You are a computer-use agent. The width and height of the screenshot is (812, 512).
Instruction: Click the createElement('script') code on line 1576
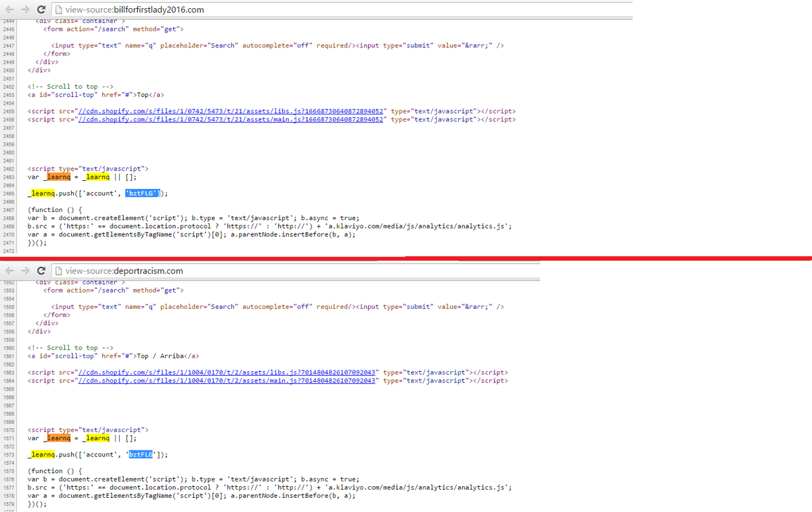[x=194, y=479]
